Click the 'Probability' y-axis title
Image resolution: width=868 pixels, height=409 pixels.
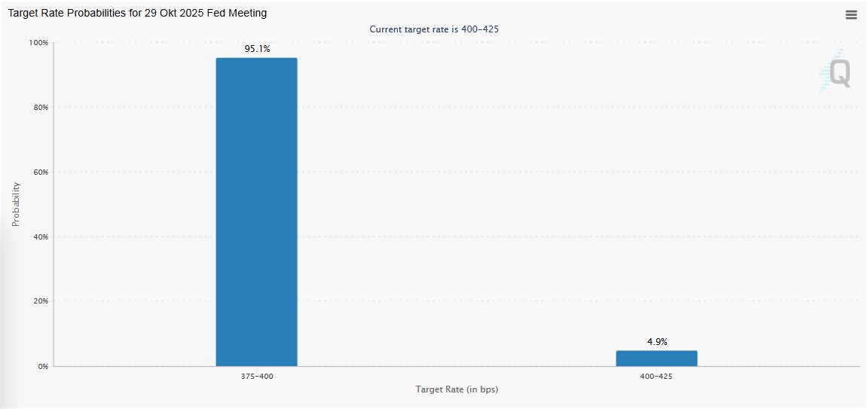click(x=16, y=204)
